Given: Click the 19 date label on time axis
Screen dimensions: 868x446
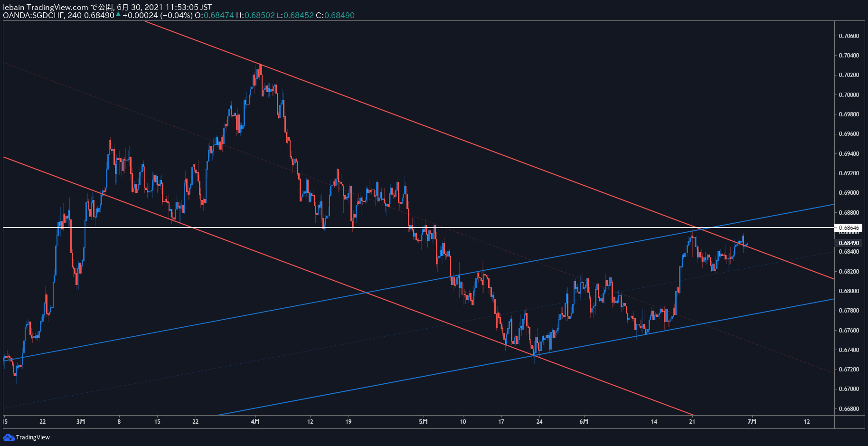Looking at the screenshot, I should (349, 421).
